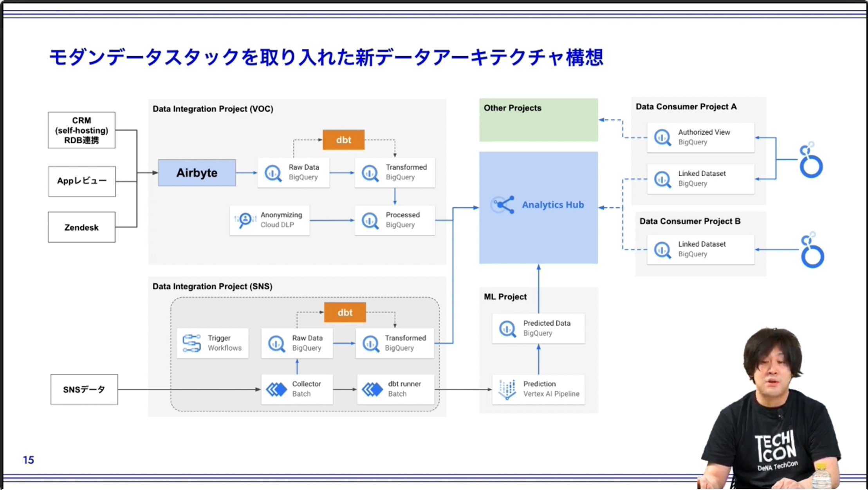
Task: Select the Collector Batch icon
Action: 276,389
